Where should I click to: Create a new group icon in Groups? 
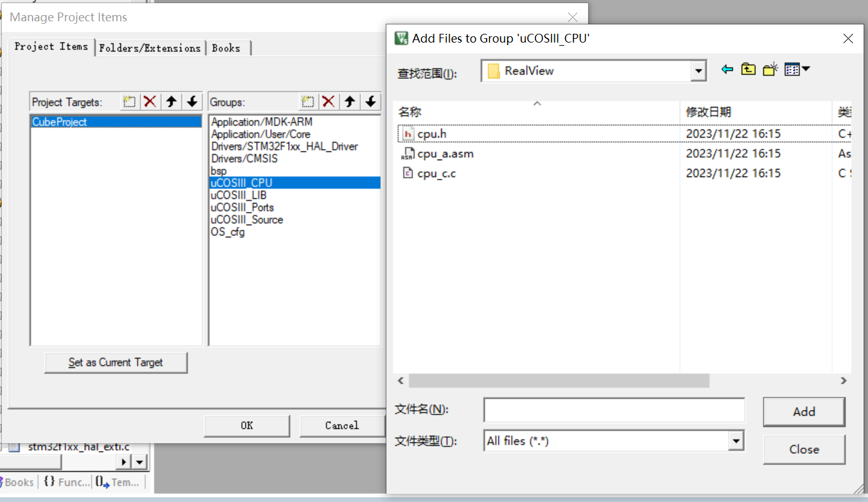(x=307, y=101)
